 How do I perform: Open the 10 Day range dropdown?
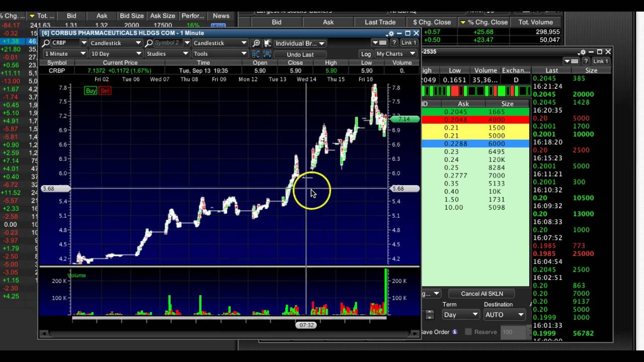[117, 54]
